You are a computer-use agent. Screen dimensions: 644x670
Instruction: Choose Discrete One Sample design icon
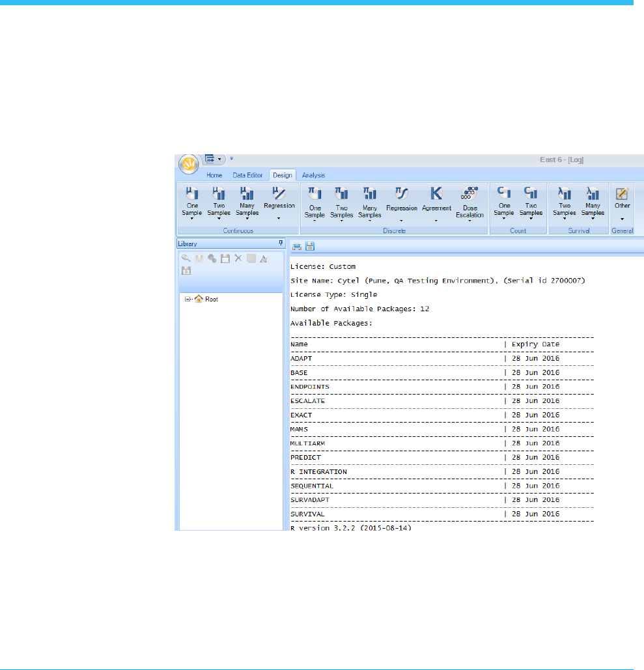(x=315, y=193)
